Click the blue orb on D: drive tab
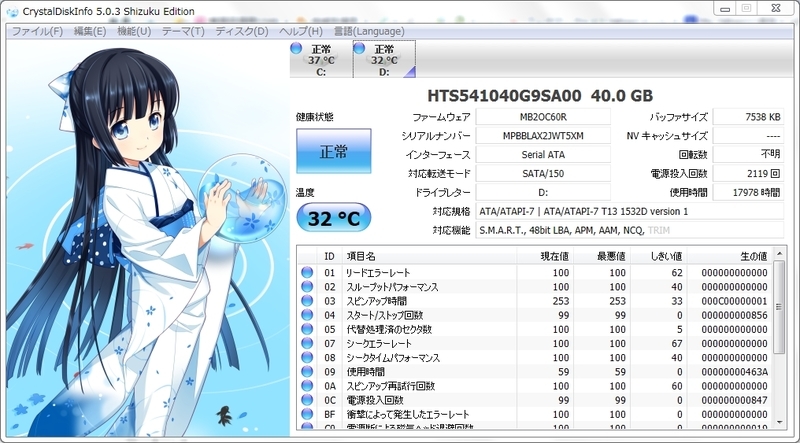800x443 pixels. [x=359, y=48]
